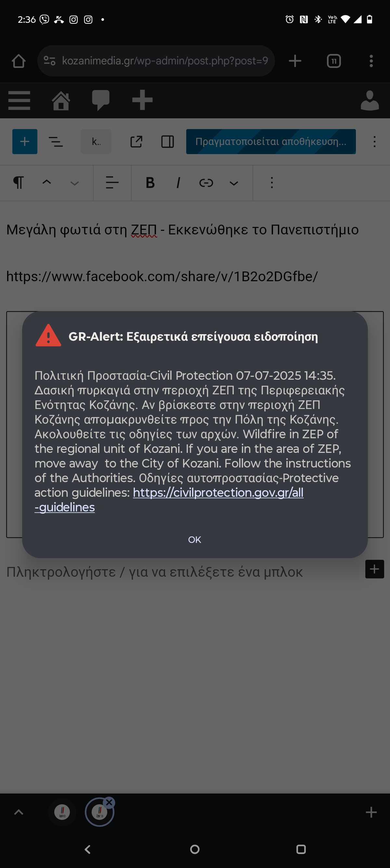Change block type via paragraph icon
Viewport: 390px width, 868px height.
click(x=19, y=183)
